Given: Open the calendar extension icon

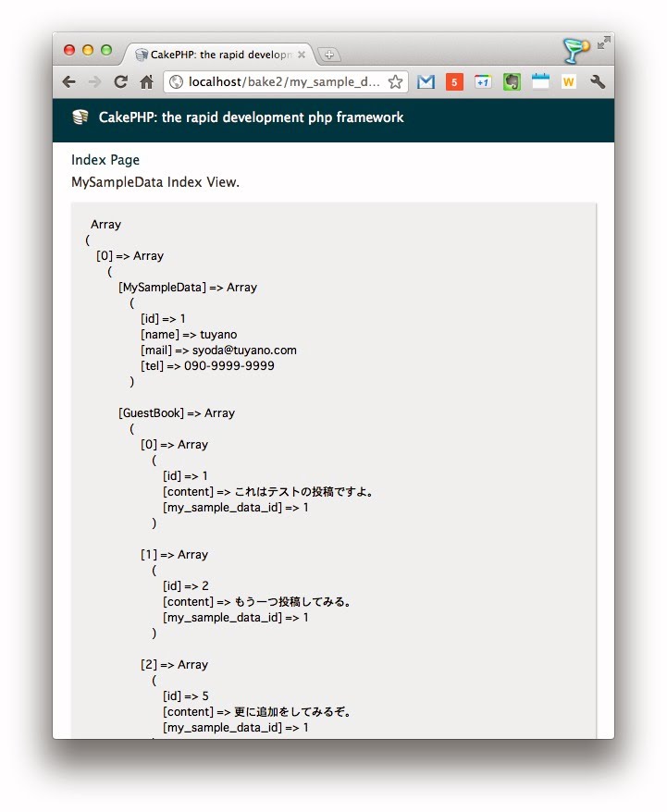Looking at the screenshot, I should [x=540, y=82].
